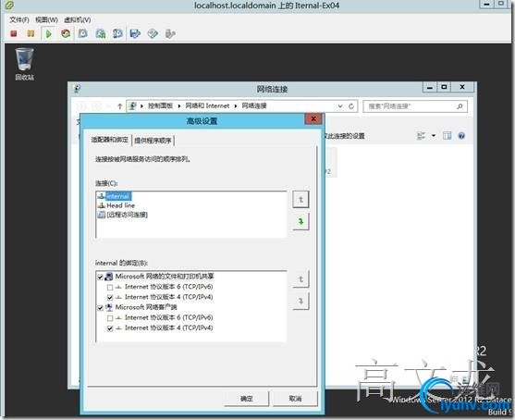
Task: Go up one level in Network Connections window
Action: pyautogui.click(x=120, y=106)
